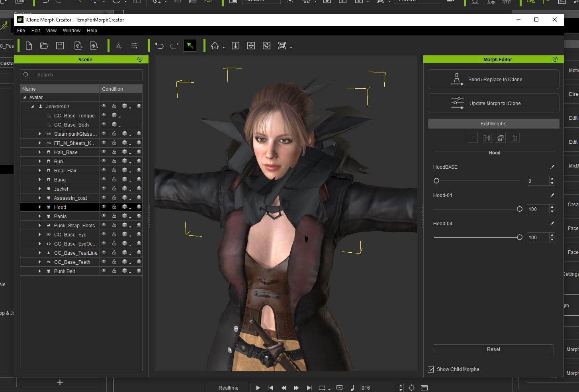
Task: Click the Hood-04 slider handle
Action: coord(519,237)
